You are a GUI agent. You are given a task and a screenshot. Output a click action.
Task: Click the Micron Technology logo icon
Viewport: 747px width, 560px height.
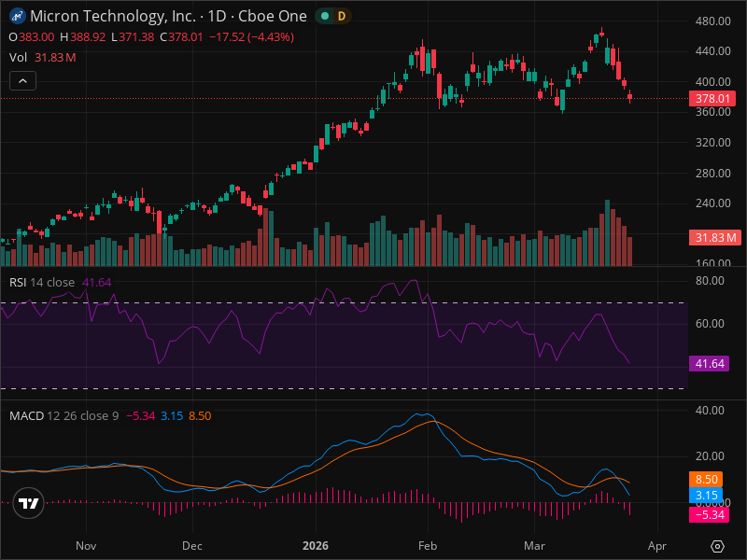(18, 16)
